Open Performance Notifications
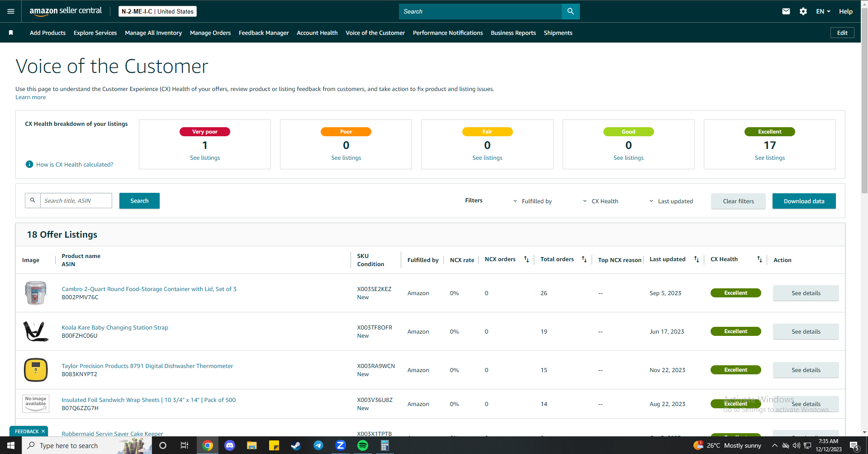Screen dimensions: 868x454 pos(448,33)
